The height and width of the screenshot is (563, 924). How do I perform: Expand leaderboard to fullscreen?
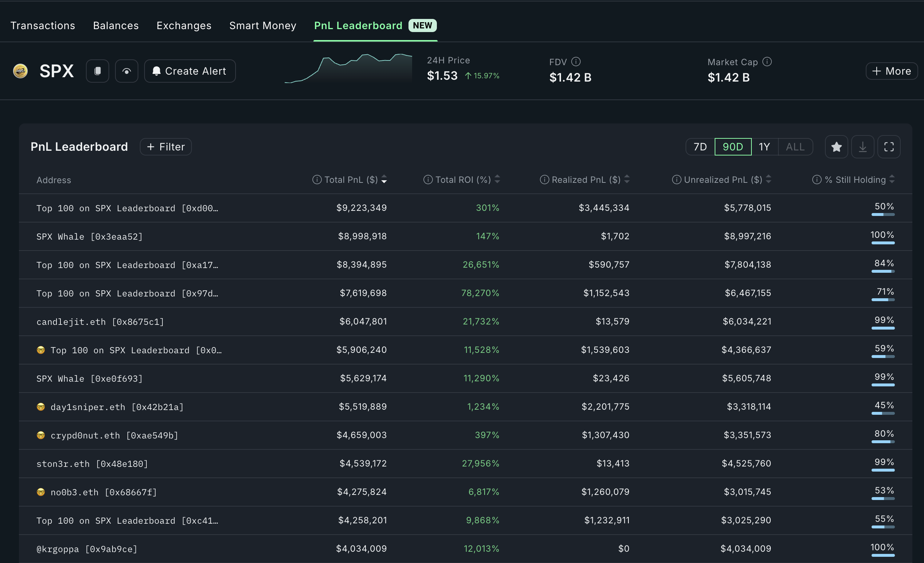tap(889, 147)
